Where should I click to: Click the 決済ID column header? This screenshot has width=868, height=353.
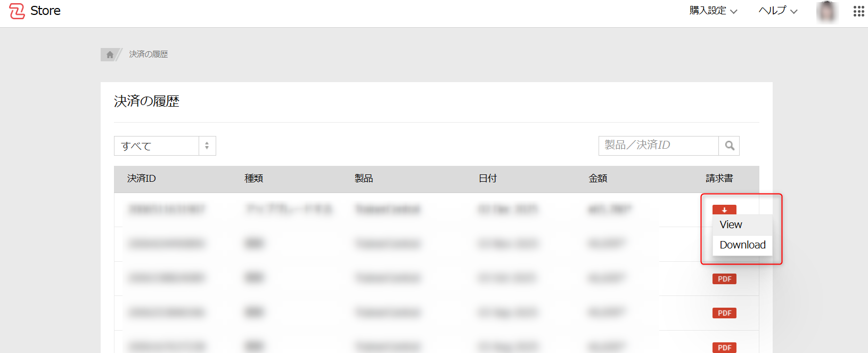142,179
